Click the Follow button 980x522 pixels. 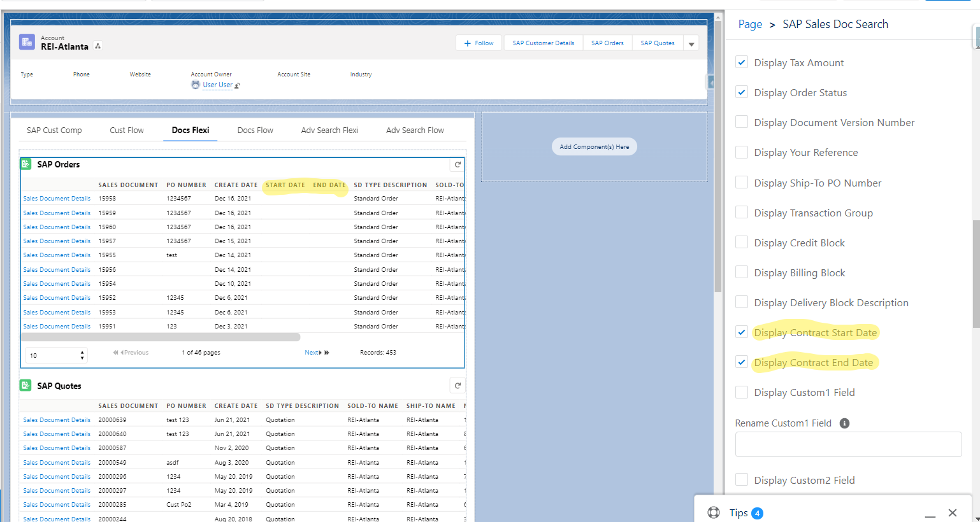(479, 43)
